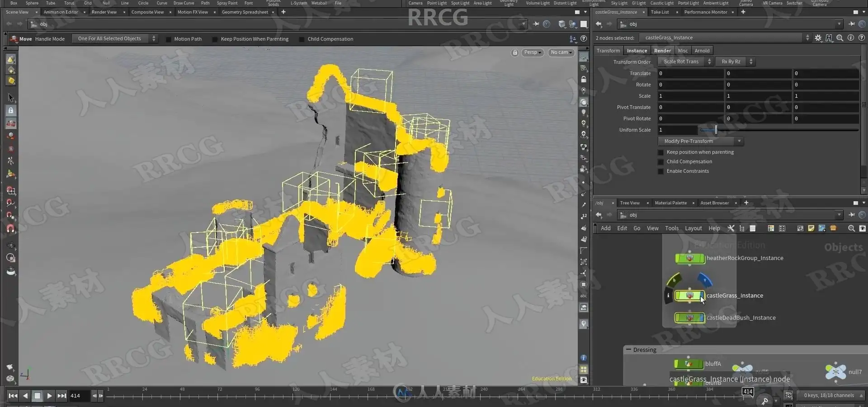Image resolution: width=868 pixels, height=407 pixels.
Task: Open the viewport help question icon
Action: 584,39
